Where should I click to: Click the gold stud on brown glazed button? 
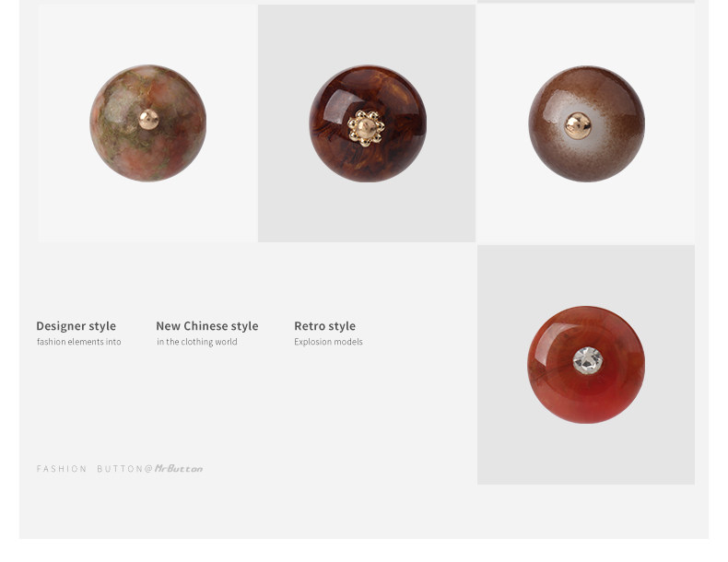[578, 126]
